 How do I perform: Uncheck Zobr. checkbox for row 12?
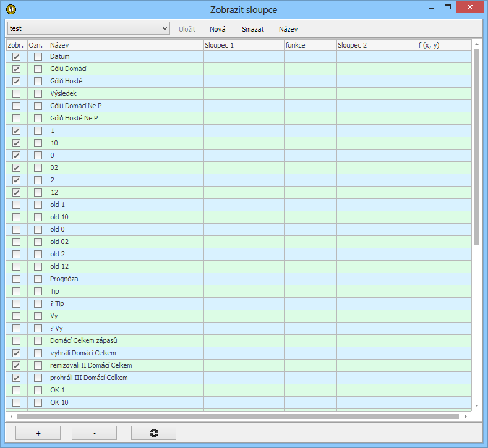17,192
